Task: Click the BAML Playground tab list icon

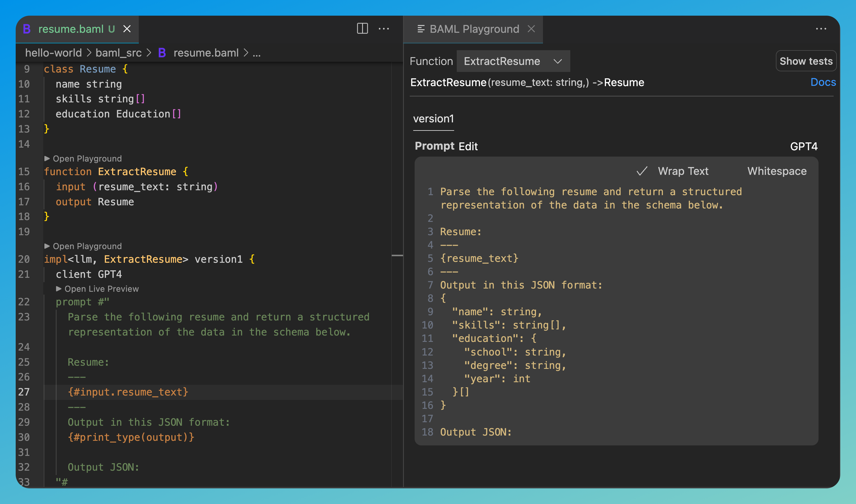Action: pyautogui.click(x=421, y=29)
